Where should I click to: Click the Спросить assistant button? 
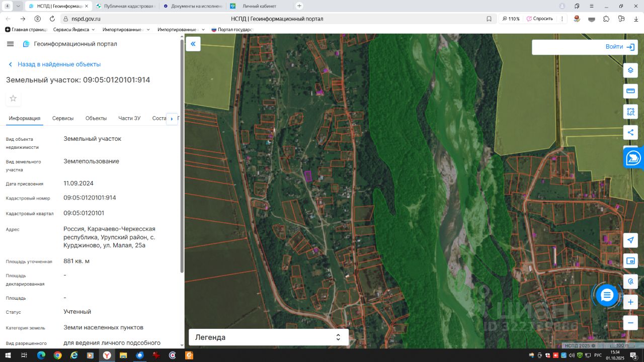pyautogui.click(x=539, y=19)
